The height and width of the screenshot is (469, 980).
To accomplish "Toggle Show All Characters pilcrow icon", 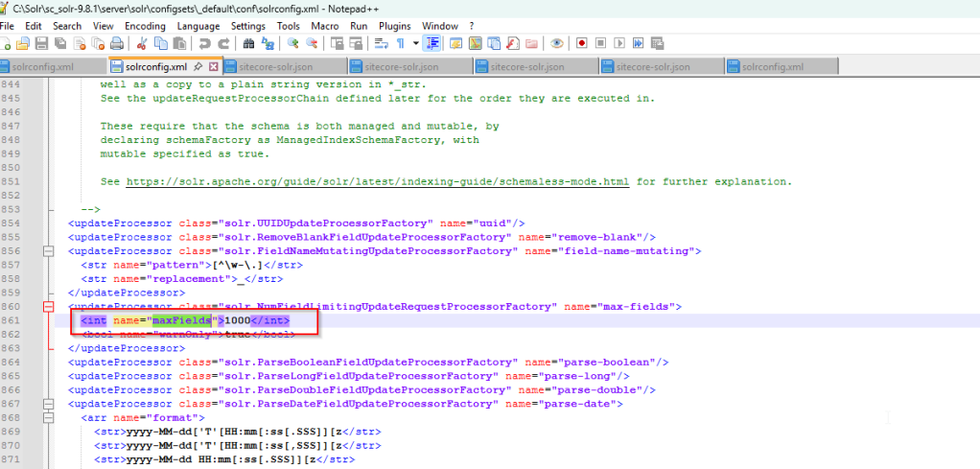I will pyautogui.click(x=400, y=43).
